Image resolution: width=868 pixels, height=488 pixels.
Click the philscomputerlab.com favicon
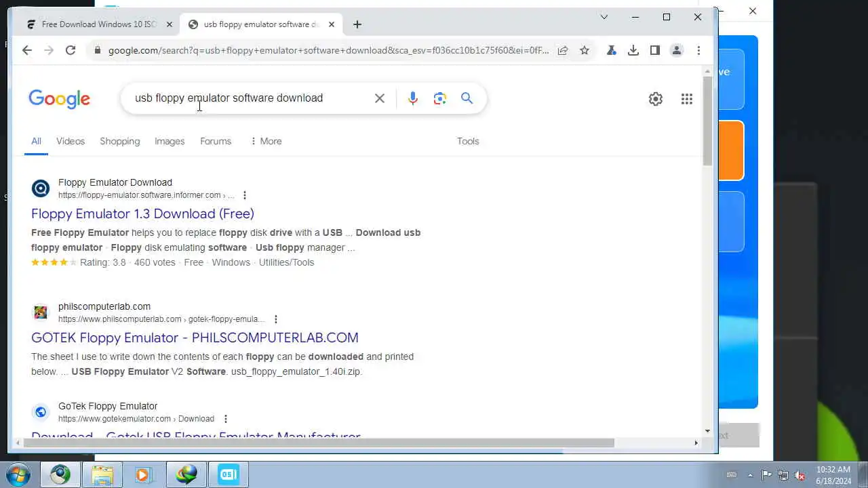point(41,312)
